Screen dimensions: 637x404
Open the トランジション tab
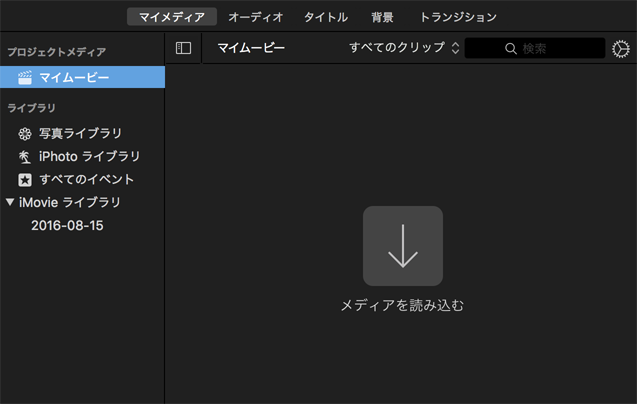coord(458,17)
